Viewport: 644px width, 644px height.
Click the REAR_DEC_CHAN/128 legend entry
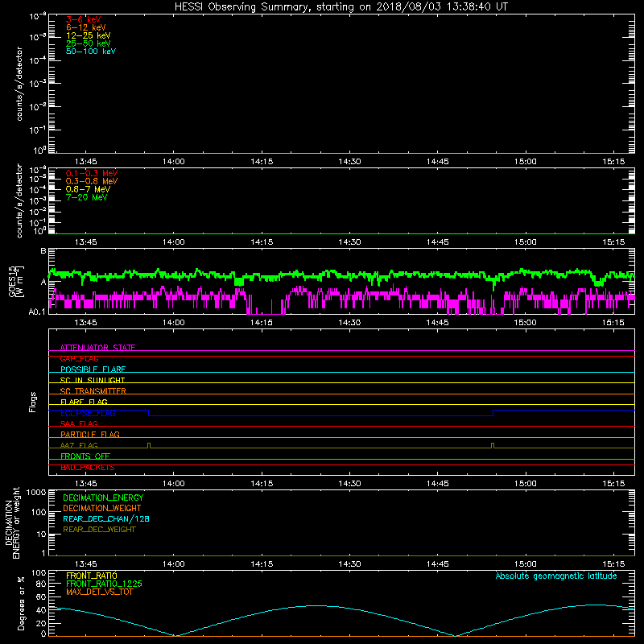[x=106, y=518]
